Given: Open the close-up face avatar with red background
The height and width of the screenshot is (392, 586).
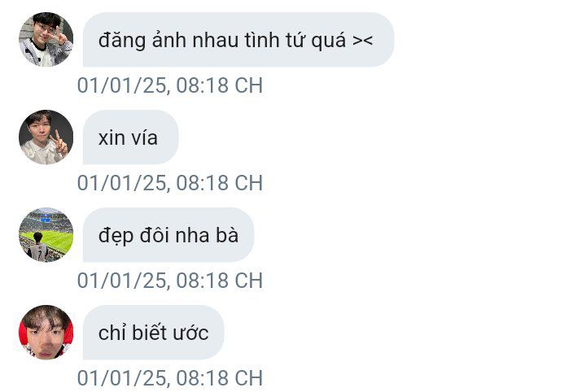Looking at the screenshot, I should click(x=46, y=333).
